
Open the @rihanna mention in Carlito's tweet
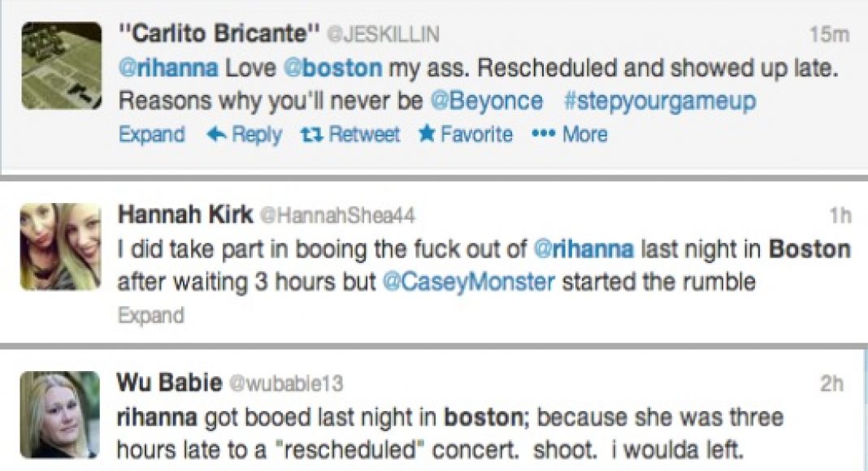(x=168, y=69)
